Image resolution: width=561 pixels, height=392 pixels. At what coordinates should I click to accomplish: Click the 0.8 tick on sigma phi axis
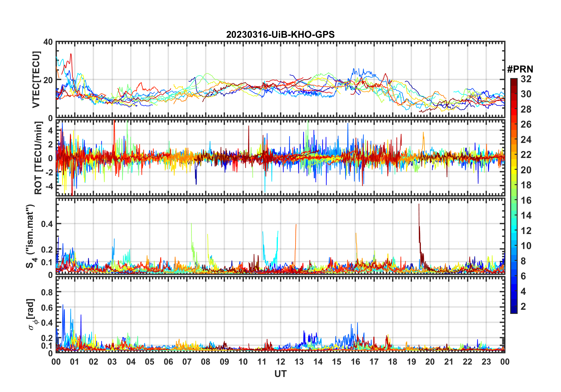[x=47, y=292]
